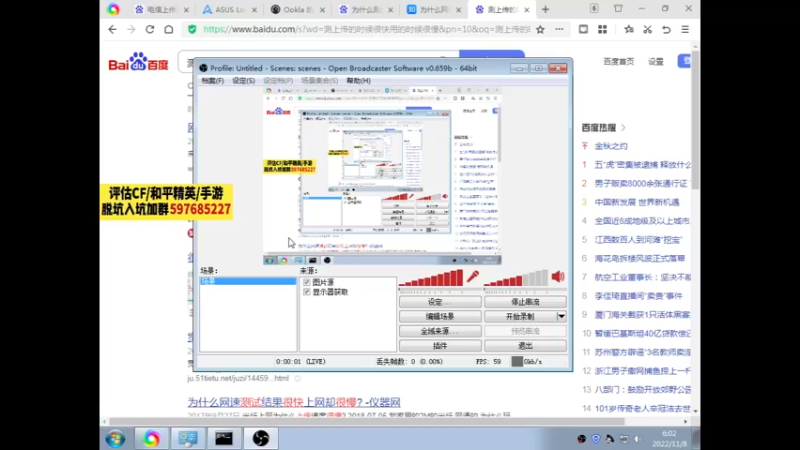800x450 pixels.
Task: Click the 停止串流 button
Action: 525,302
